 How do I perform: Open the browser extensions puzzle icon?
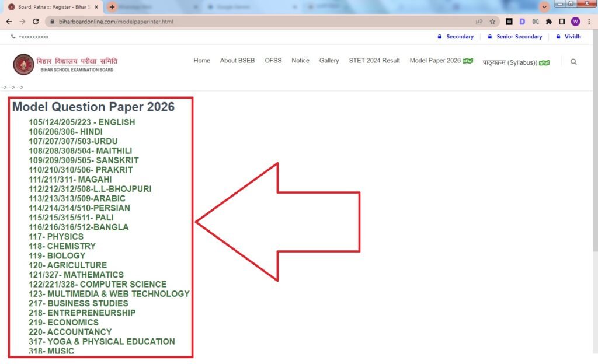549,21
